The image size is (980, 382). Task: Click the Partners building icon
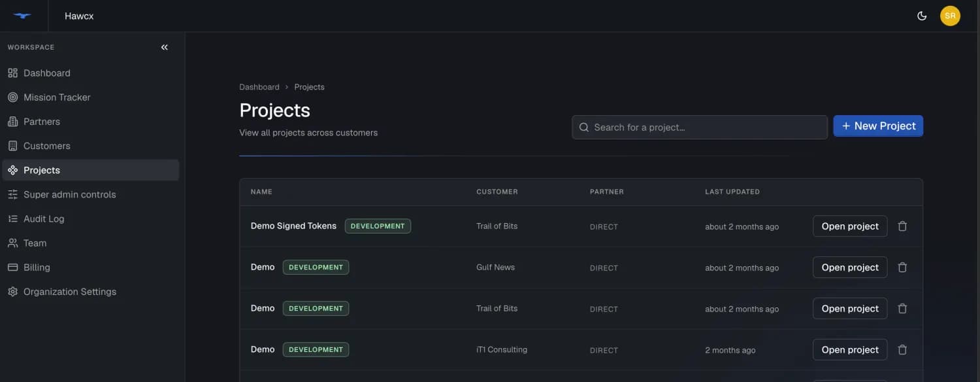[12, 121]
